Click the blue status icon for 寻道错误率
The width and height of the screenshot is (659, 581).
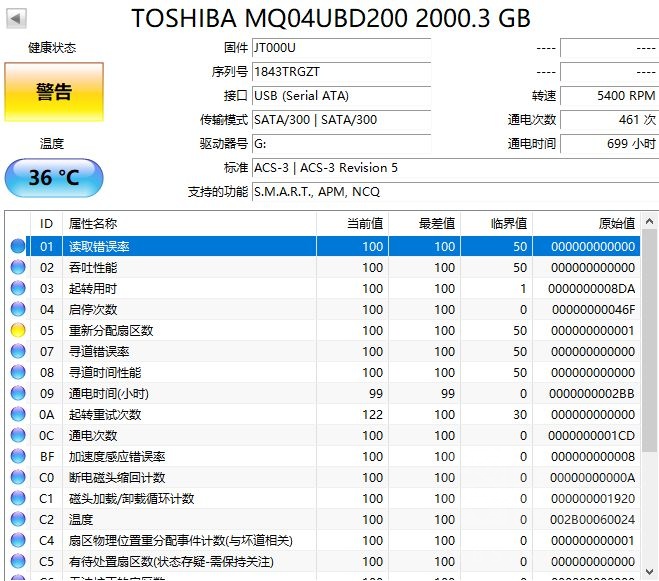(18, 351)
